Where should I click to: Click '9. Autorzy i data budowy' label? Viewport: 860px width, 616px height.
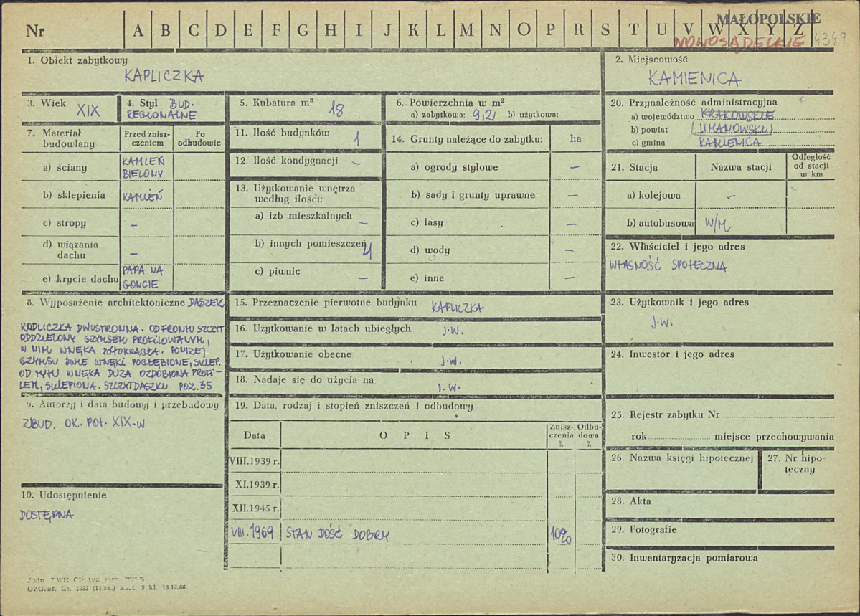coord(123,405)
